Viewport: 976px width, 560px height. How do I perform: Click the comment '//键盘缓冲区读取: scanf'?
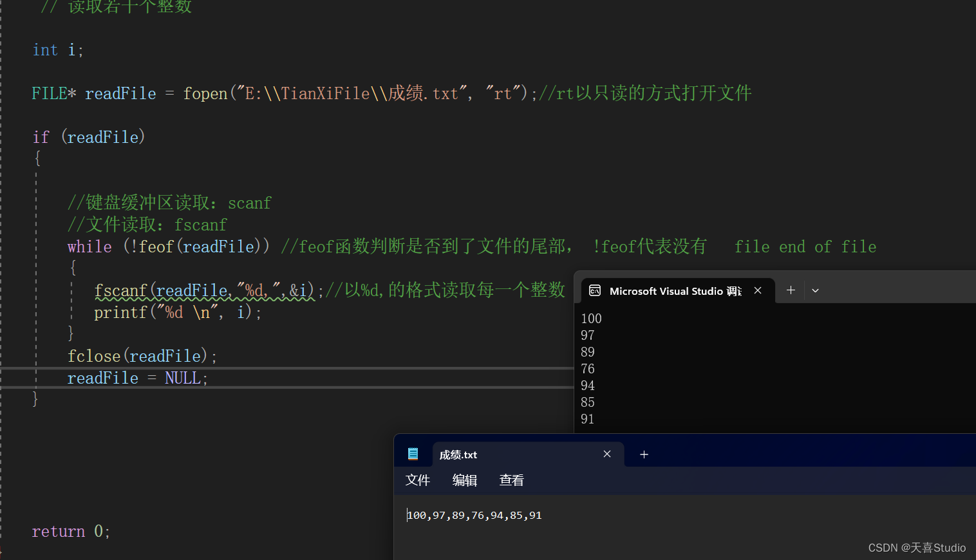[169, 203]
